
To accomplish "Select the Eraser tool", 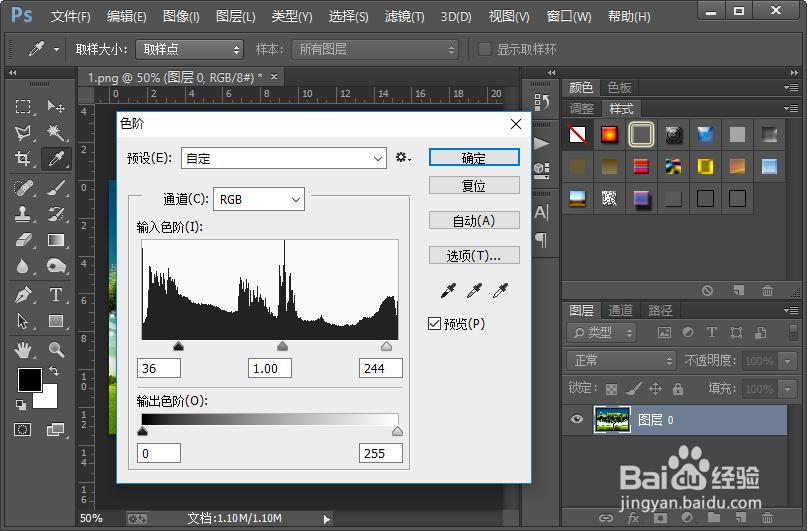I will tap(23, 240).
